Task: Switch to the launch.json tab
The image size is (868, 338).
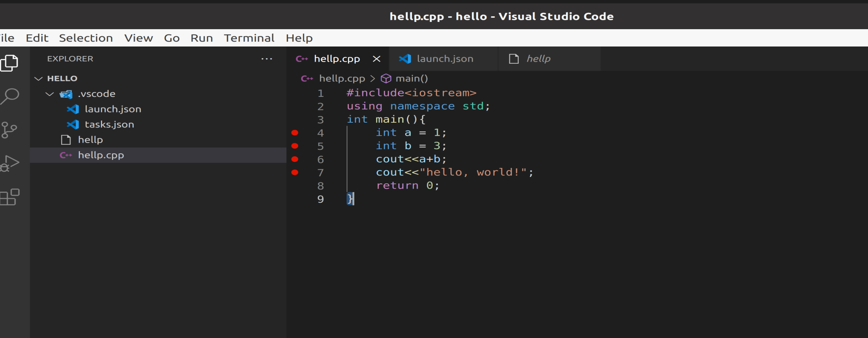Action: [443, 59]
